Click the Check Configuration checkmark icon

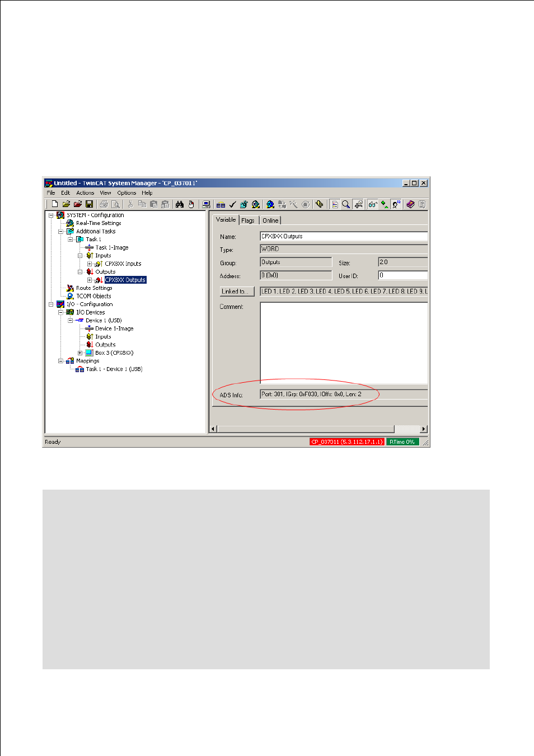(x=232, y=204)
